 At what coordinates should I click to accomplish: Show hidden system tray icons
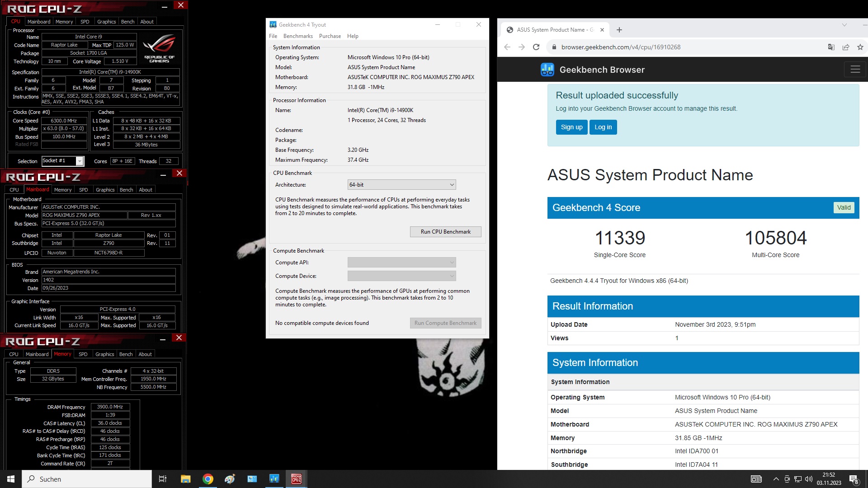(x=776, y=479)
